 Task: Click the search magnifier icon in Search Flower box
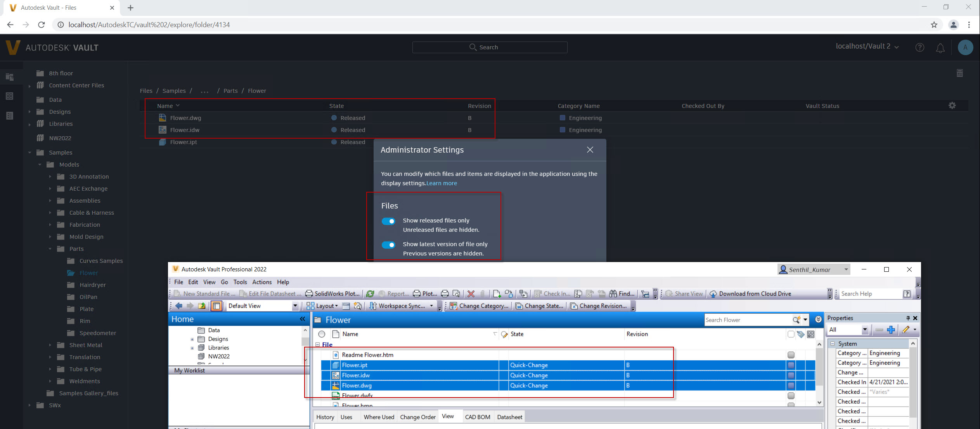(x=796, y=320)
